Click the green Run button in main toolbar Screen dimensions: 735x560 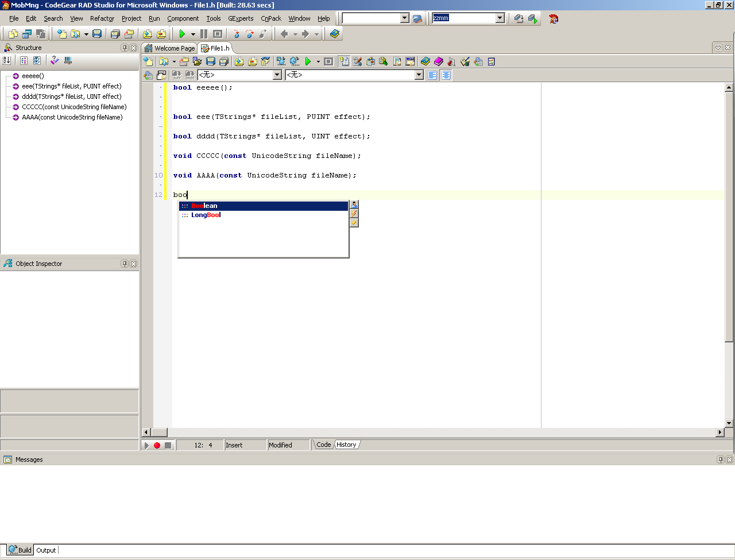pyautogui.click(x=182, y=34)
